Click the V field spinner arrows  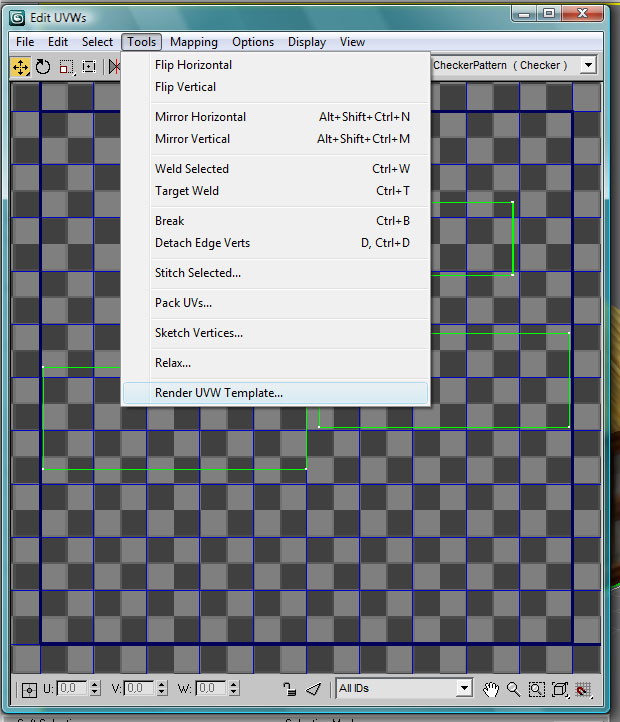click(x=161, y=688)
